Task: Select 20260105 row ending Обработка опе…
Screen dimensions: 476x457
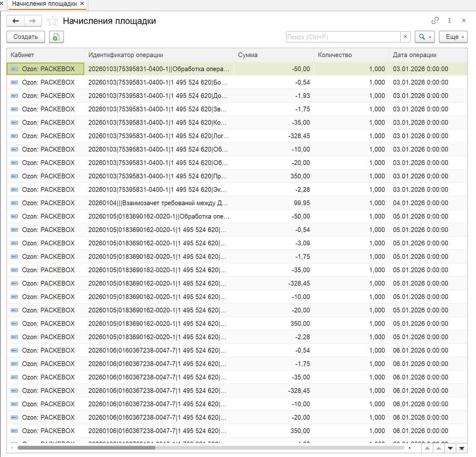Action: (x=237, y=216)
